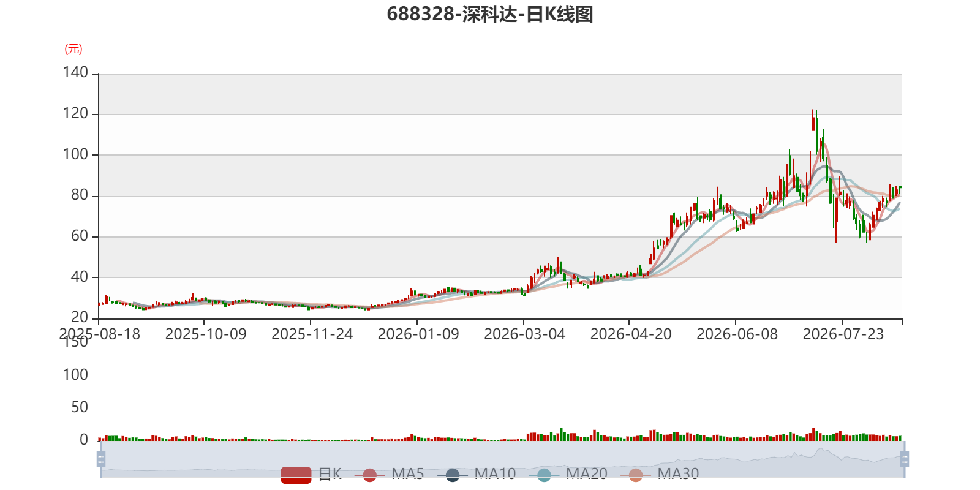Click the 120 price axis label
Viewport: 980px width, 490px height.
[x=75, y=113]
